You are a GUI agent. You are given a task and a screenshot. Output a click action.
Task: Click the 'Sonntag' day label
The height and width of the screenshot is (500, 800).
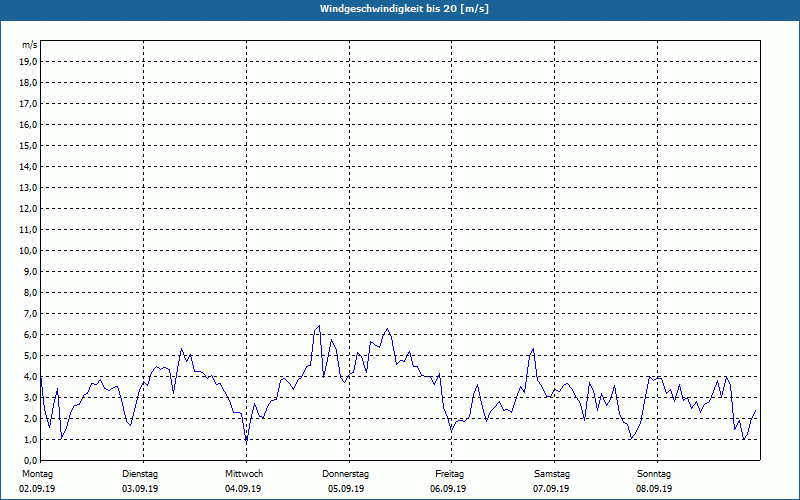pos(654,474)
